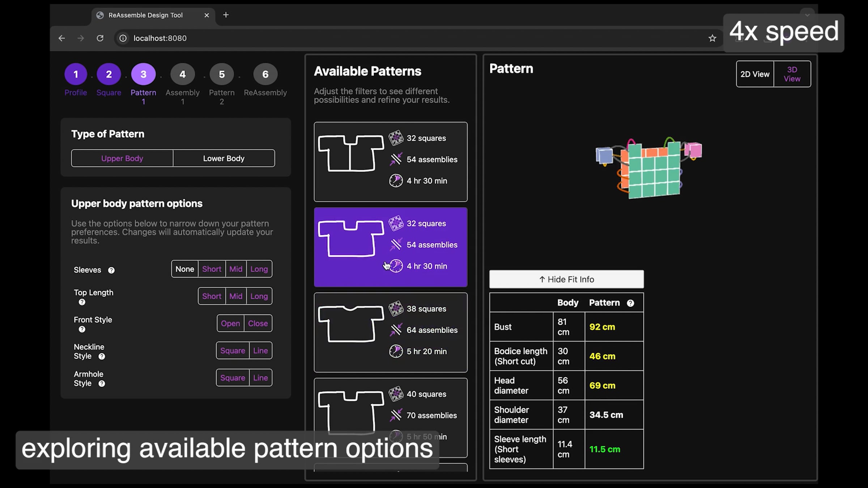Set Armhole Style to Square
Image resolution: width=868 pixels, height=488 pixels.
click(x=233, y=377)
